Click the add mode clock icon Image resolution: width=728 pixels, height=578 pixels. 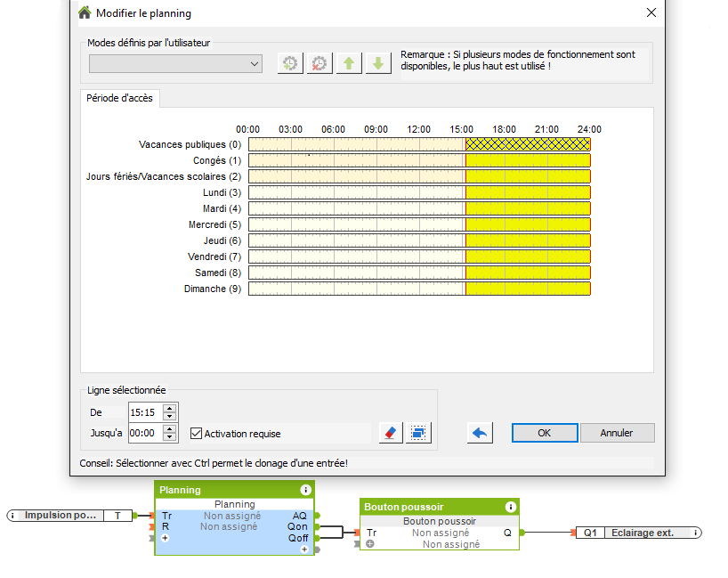pos(289,63)
